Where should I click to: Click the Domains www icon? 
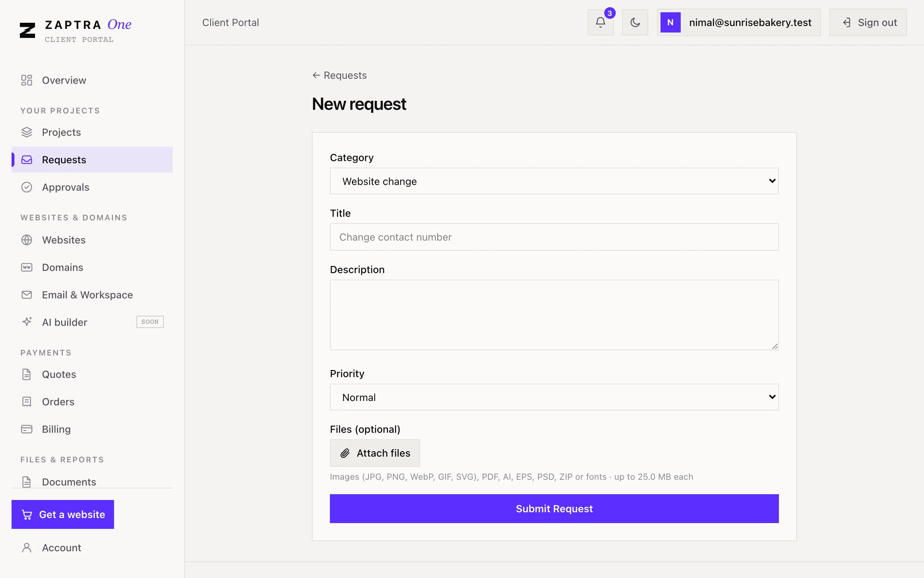pos(27,268)
